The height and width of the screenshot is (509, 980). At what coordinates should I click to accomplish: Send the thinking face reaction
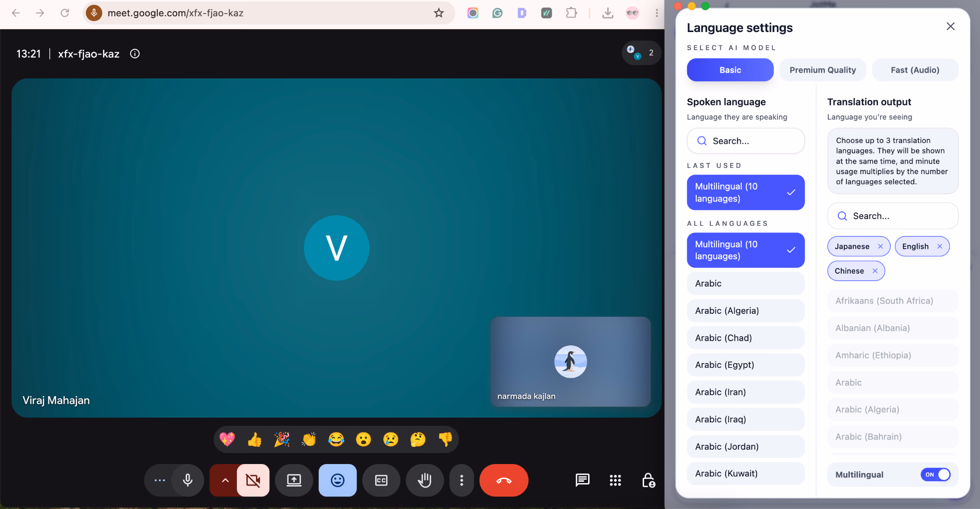pyautogui.click(x=418, y=439)
